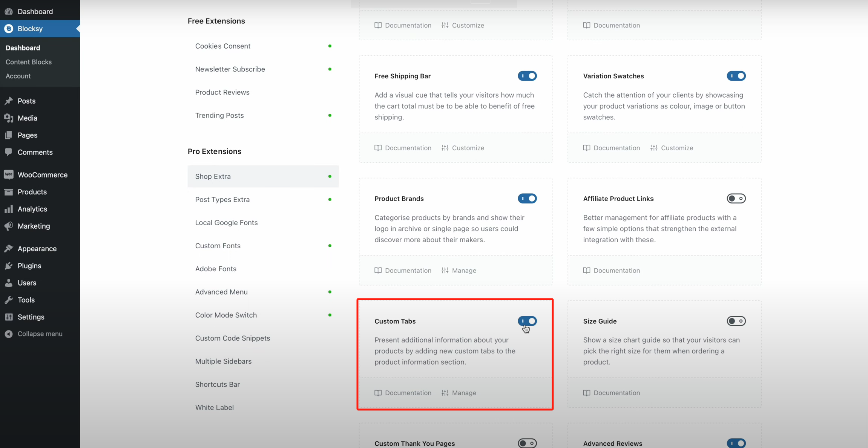Click the Marketing megaphone icon
Image resolution: width=868 pixels, height=448 pixels.
9,226
